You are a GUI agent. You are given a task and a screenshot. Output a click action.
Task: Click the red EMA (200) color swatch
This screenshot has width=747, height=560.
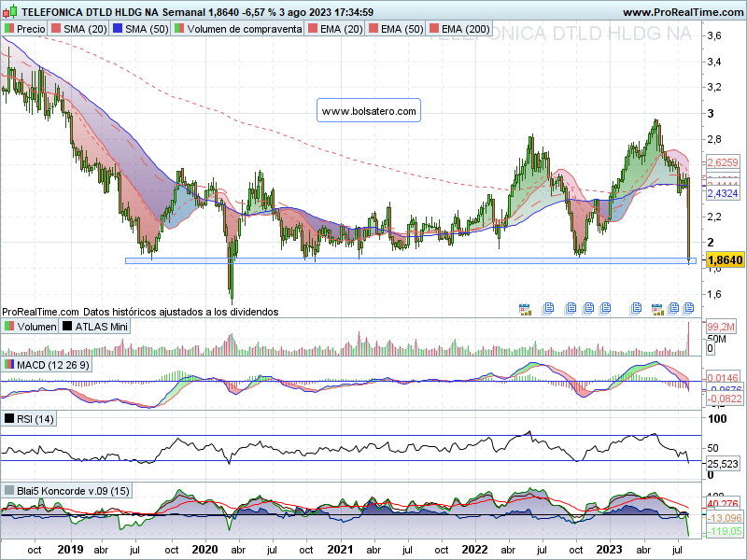pyautogui.click(x=433, y=29)
